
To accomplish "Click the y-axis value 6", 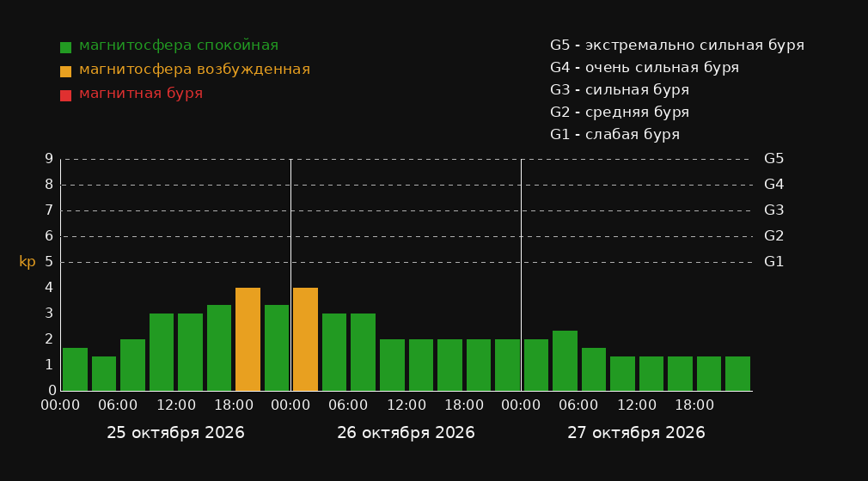I will [x=49, y=236].
